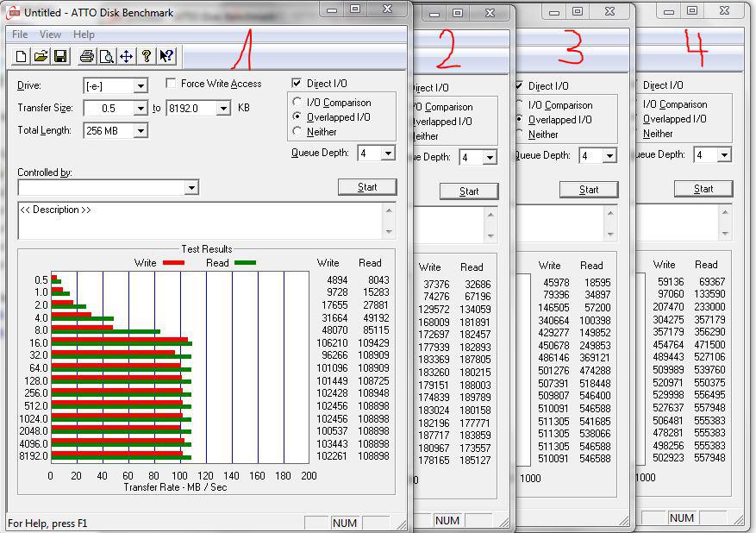The width and height of the screenshot is (756, 533).
Task: Open a saved benchmark file icon
Action: click(x=41, y=56)
